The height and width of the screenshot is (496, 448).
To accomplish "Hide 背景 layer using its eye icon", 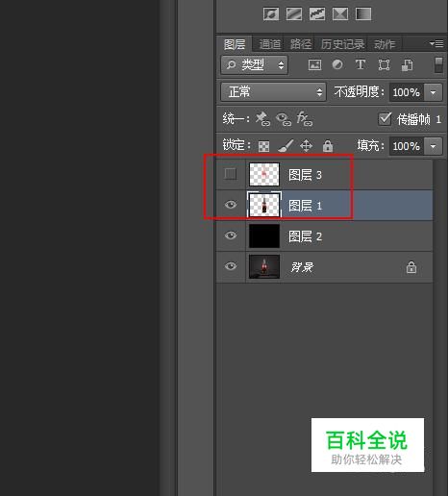I will [x=231, y=266].
